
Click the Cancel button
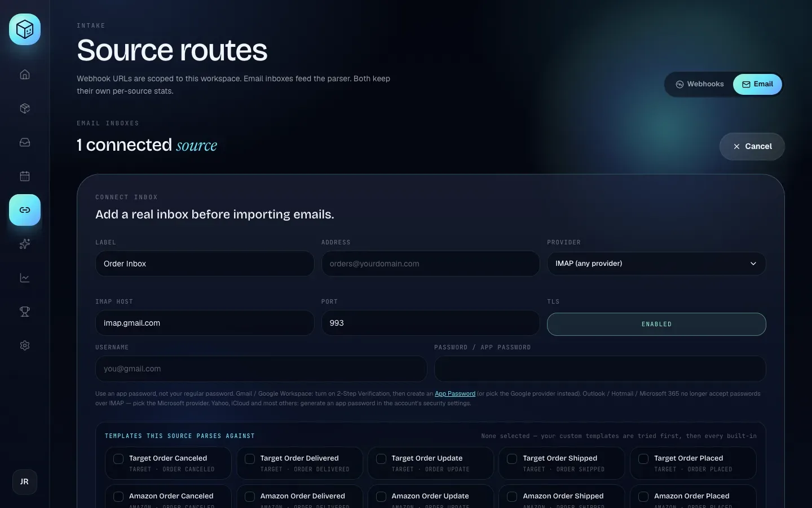[752, 146]
